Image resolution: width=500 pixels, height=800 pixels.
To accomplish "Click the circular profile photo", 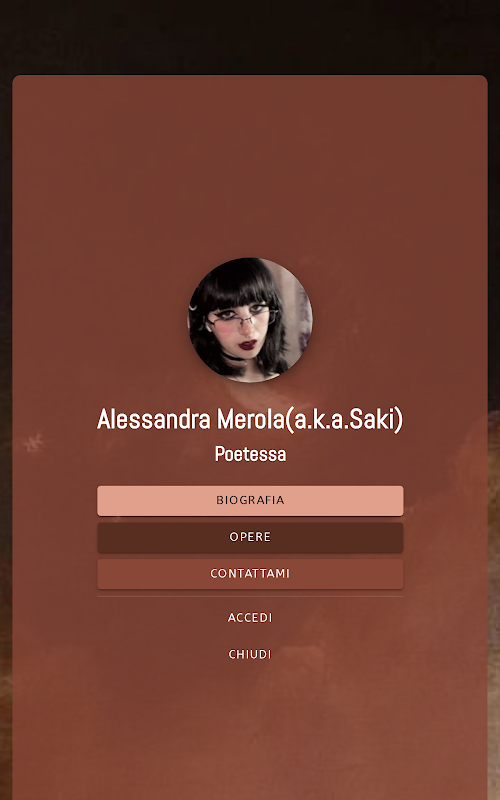I will coord(250,320).
